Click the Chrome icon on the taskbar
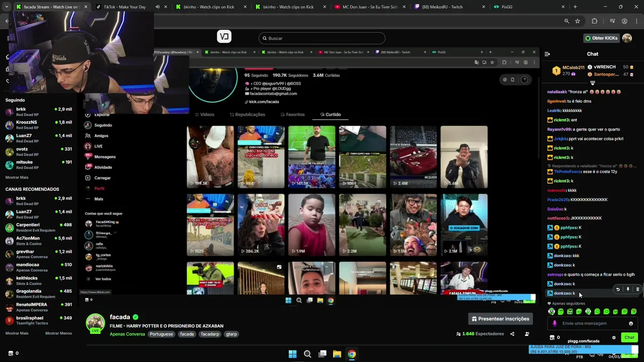Image resolution: width=644 pixels, height=362 pixels. (352, 354)
